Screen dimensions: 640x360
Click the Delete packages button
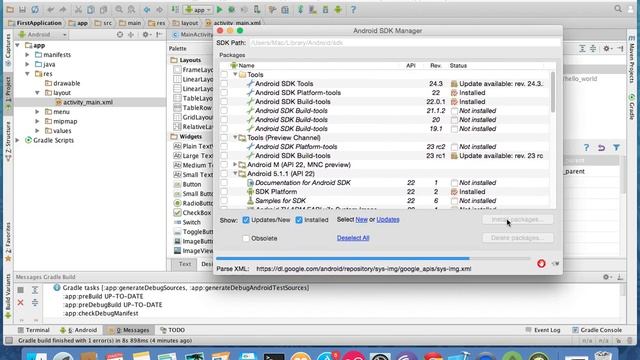[518, 238]
